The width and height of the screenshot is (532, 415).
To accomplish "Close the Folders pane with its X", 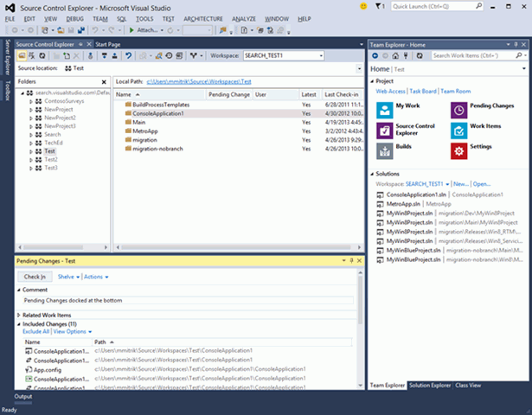I will 104,82.
